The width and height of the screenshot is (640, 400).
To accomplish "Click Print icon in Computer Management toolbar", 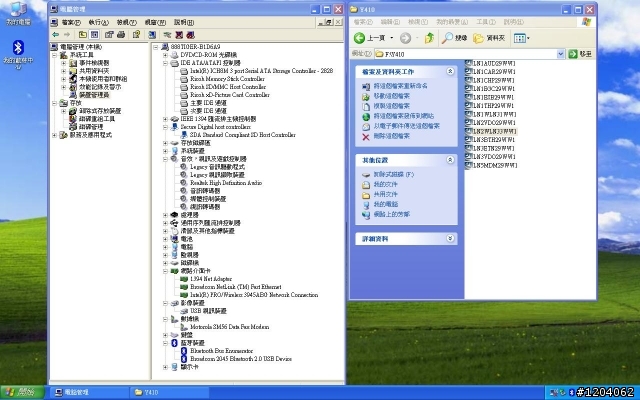I will (121, 35).
